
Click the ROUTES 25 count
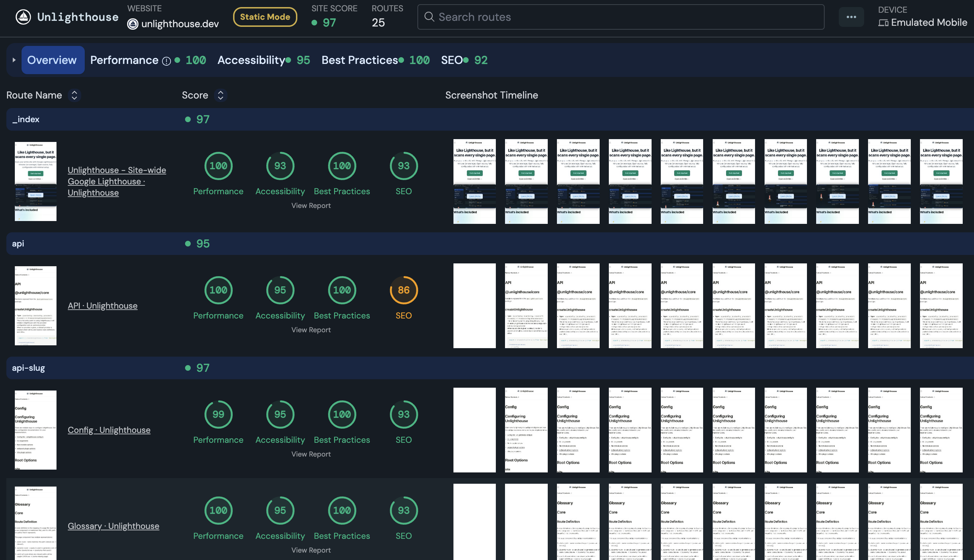(x=378, y=23)
